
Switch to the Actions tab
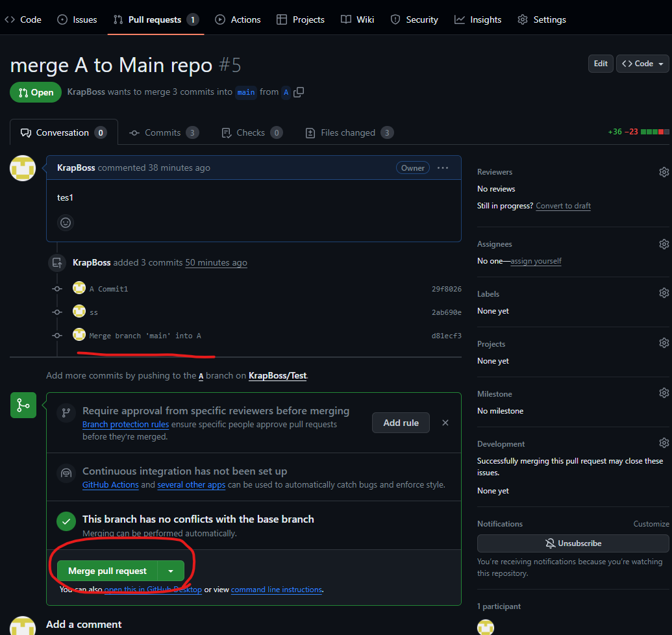pyautogui.click(x=238, y=19)
